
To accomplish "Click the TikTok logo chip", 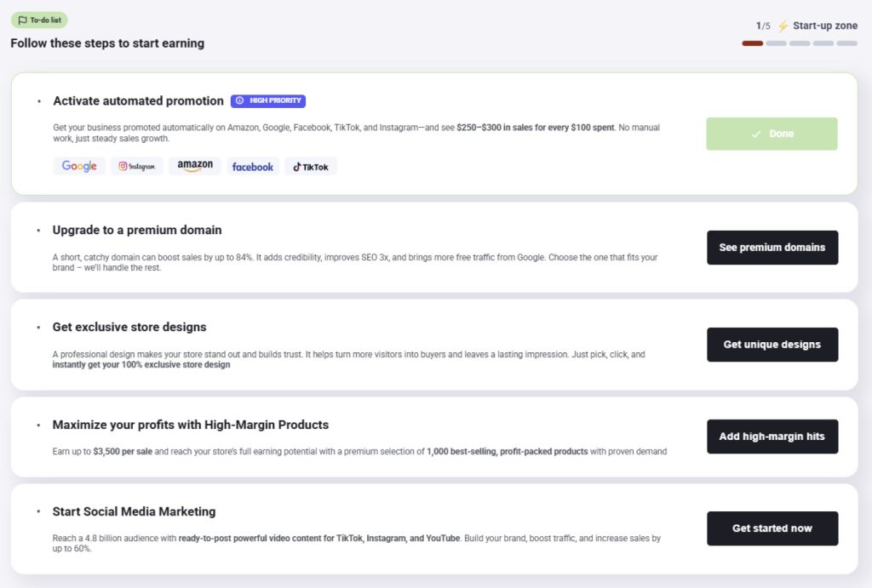I will click(x=311, y=166).
